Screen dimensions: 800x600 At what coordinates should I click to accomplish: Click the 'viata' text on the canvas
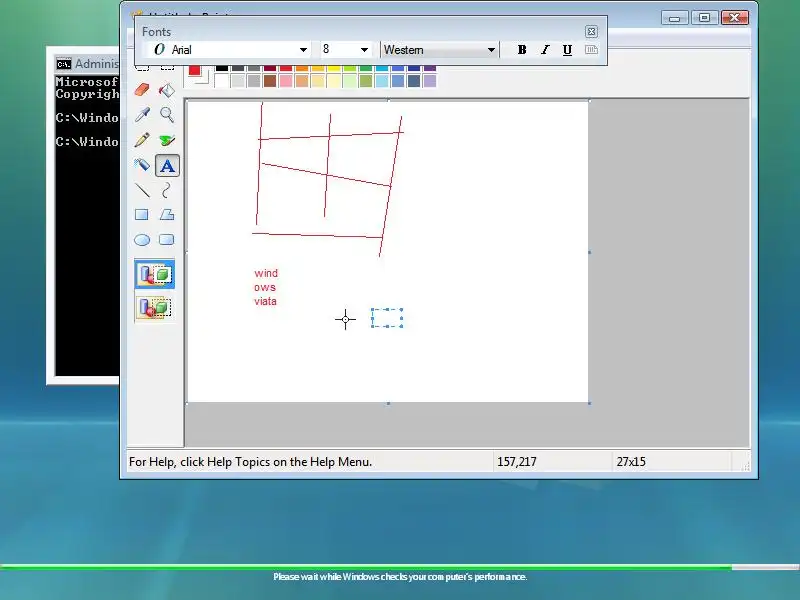point(265,302)
